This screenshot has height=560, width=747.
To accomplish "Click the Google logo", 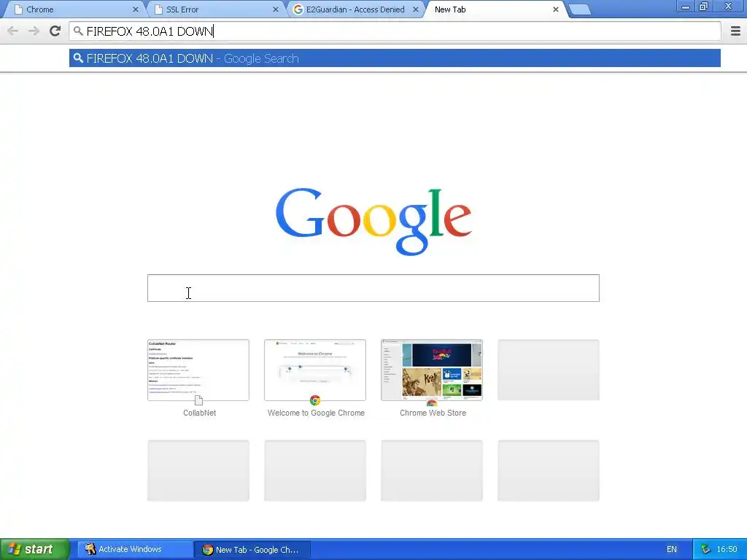I will (x=373, y=222).
